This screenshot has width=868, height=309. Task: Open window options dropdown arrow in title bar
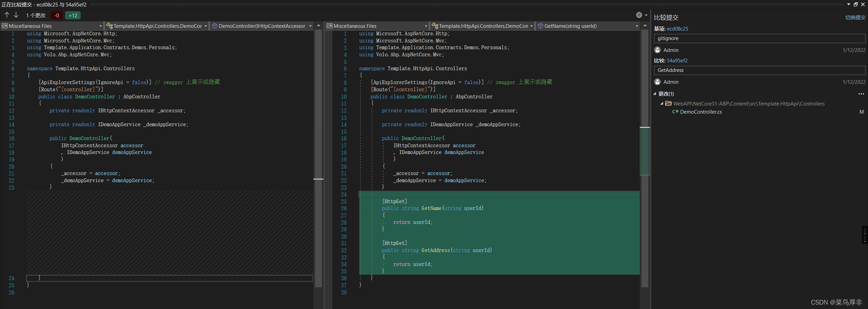(849, 4)
